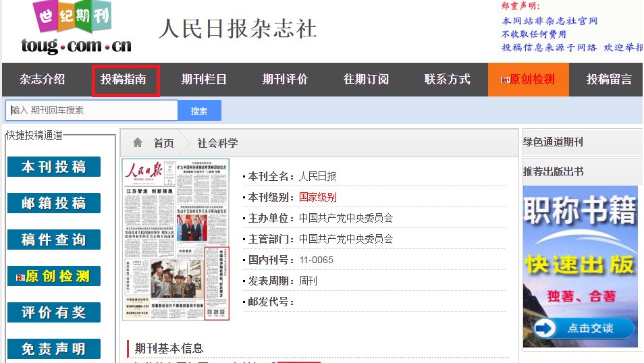Focus the 期刊回车搜索 search input
Screen dimensions: 644x363
point(92,110)
